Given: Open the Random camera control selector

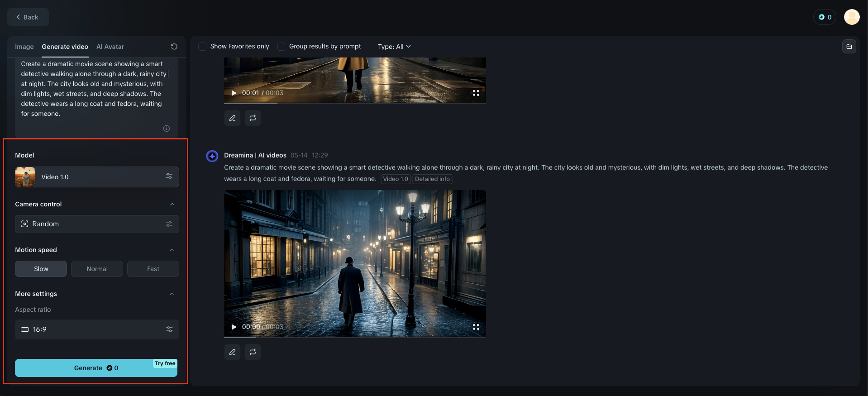Looking at the screenshot, I should coord(97,224).
